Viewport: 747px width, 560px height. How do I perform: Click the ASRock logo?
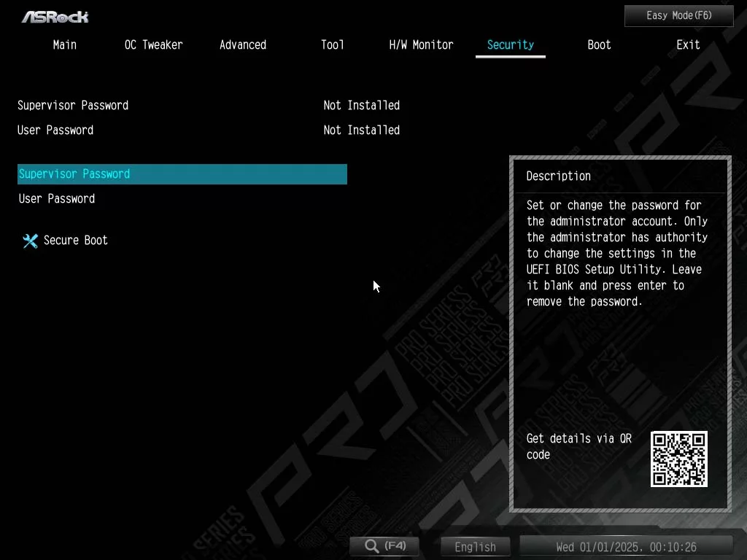[x=55, y=16]
